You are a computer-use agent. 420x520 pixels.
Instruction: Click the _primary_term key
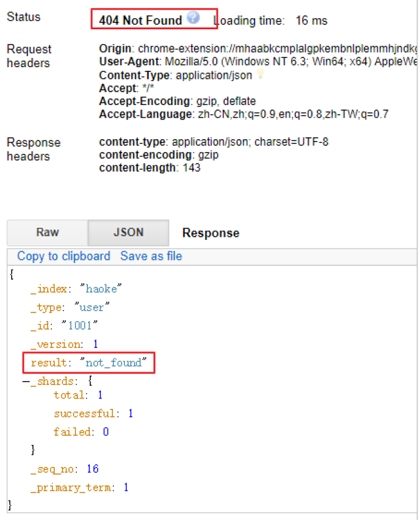[71, 488]
